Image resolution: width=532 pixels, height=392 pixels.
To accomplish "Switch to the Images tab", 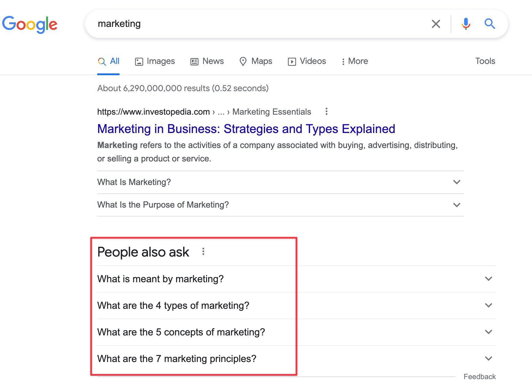I will [x=155, y=61].
